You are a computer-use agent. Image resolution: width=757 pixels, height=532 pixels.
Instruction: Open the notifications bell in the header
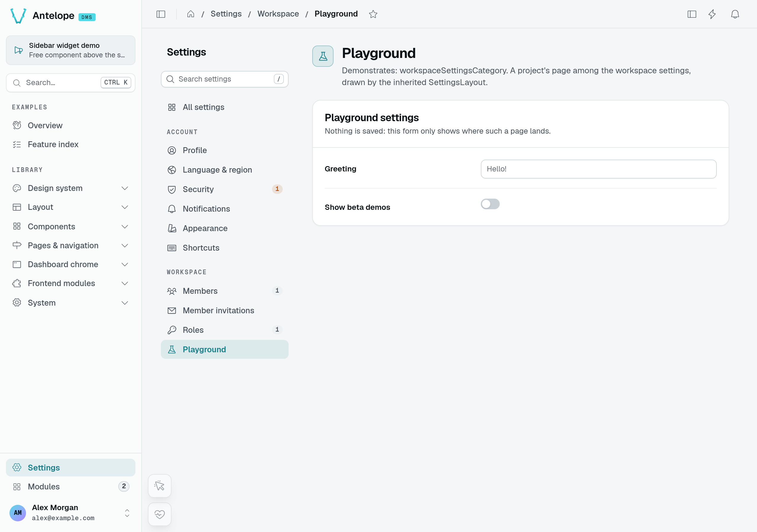click(x=735, y=14)
